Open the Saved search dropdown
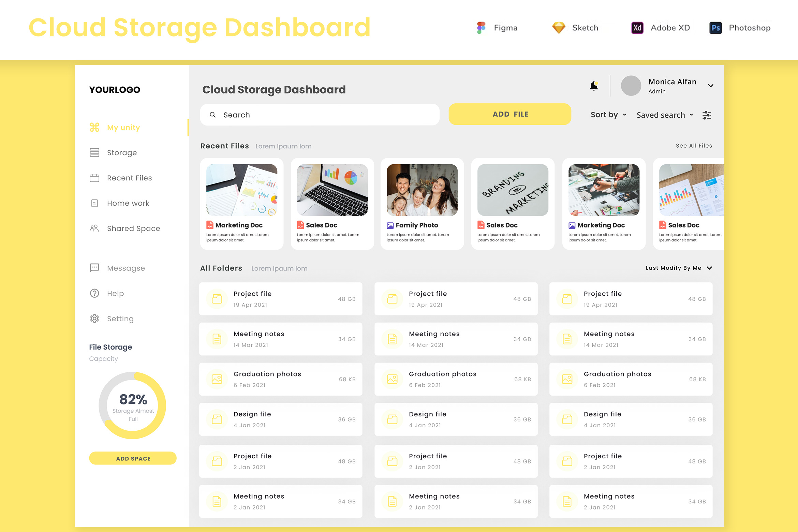The height and width of the screenshot is (532, 798). 665,115
